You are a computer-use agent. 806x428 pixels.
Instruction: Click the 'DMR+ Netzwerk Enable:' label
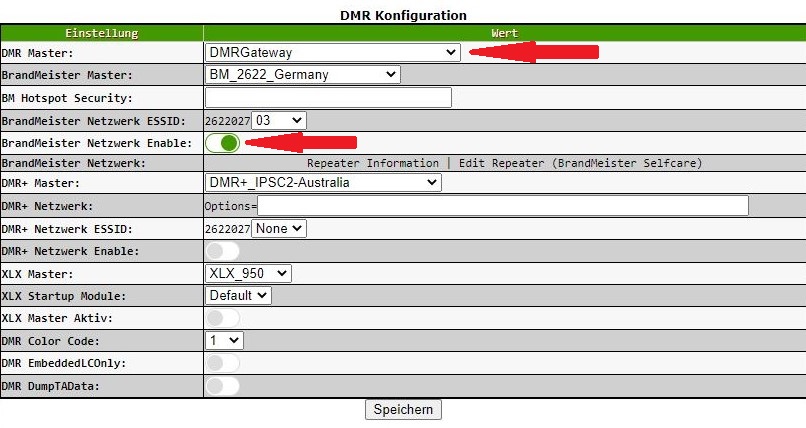point(70,251)
